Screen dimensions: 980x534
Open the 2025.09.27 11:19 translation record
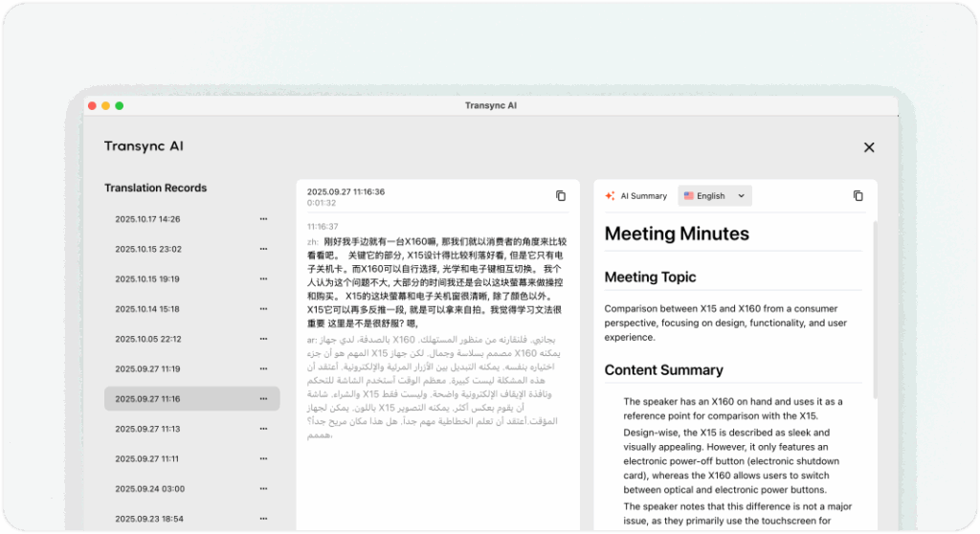147,368
